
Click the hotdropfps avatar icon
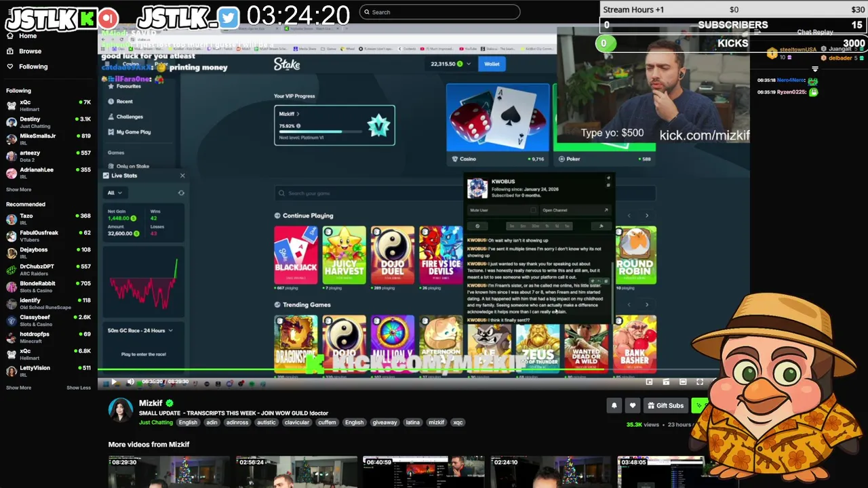pos(12,338)
